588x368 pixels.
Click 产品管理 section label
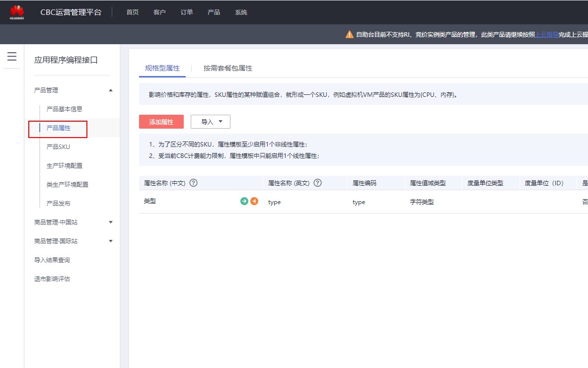(x=46, y=90)
